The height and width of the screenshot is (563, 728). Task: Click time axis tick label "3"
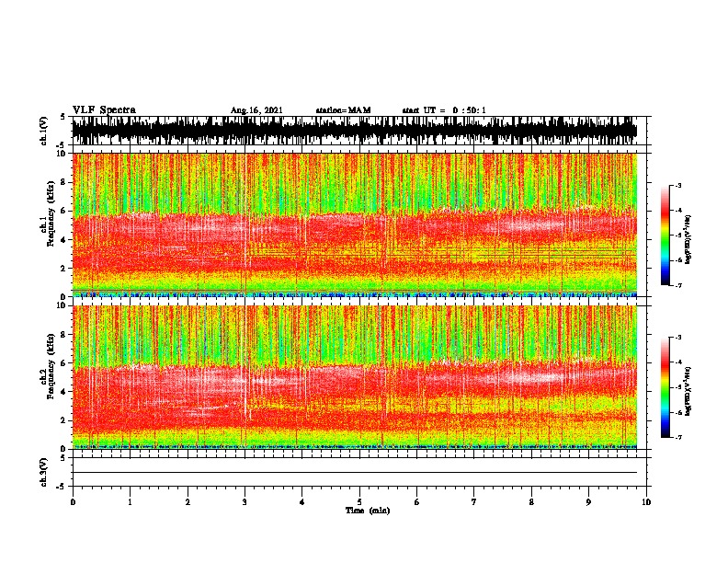pos(245,502)
